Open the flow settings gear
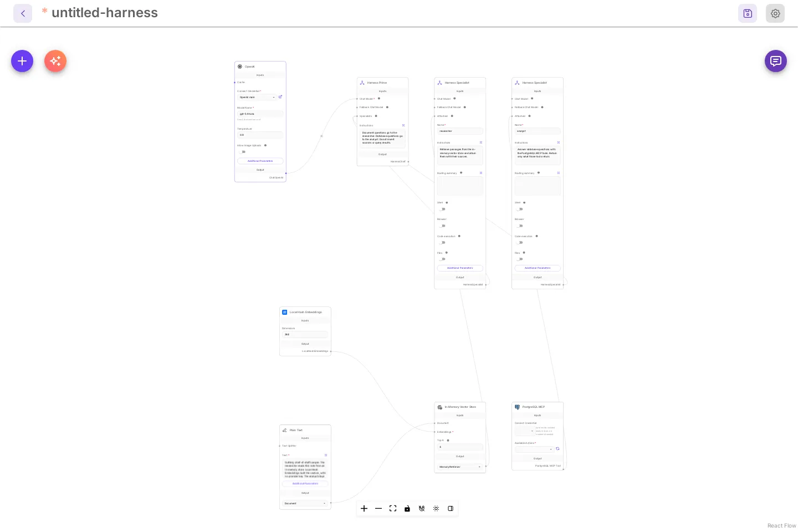This screenshot has height=532, width=798. click(x=775, y=13)
